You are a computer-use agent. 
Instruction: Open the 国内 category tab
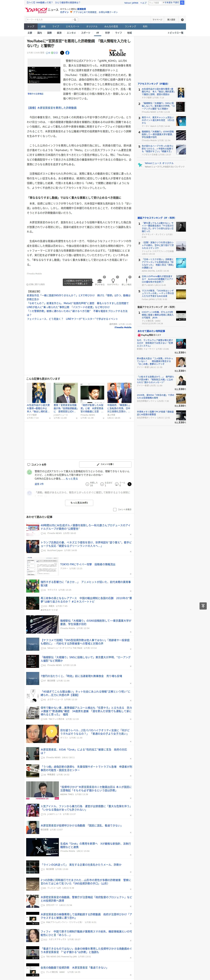(x=40, y=33)
